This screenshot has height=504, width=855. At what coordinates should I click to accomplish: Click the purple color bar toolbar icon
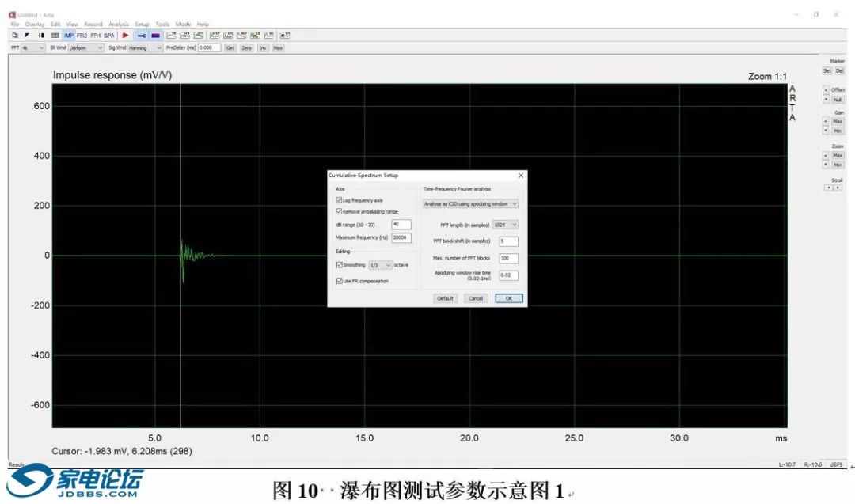[155, 36]
